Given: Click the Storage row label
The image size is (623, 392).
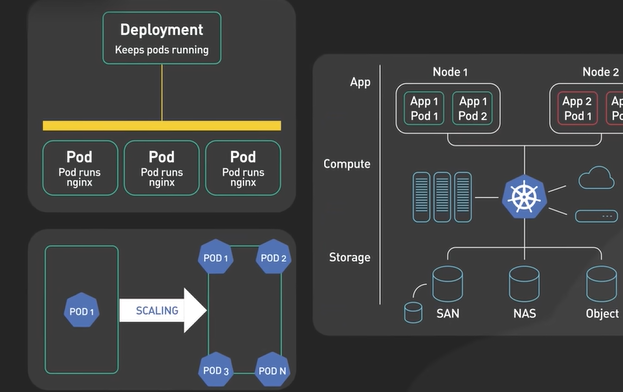Looking at the screenshot, I should (x=350, y=257).
